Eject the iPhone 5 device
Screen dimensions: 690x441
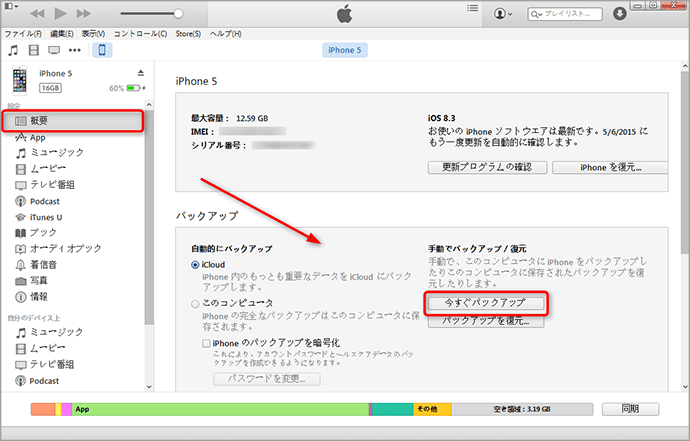click(140, 73)
